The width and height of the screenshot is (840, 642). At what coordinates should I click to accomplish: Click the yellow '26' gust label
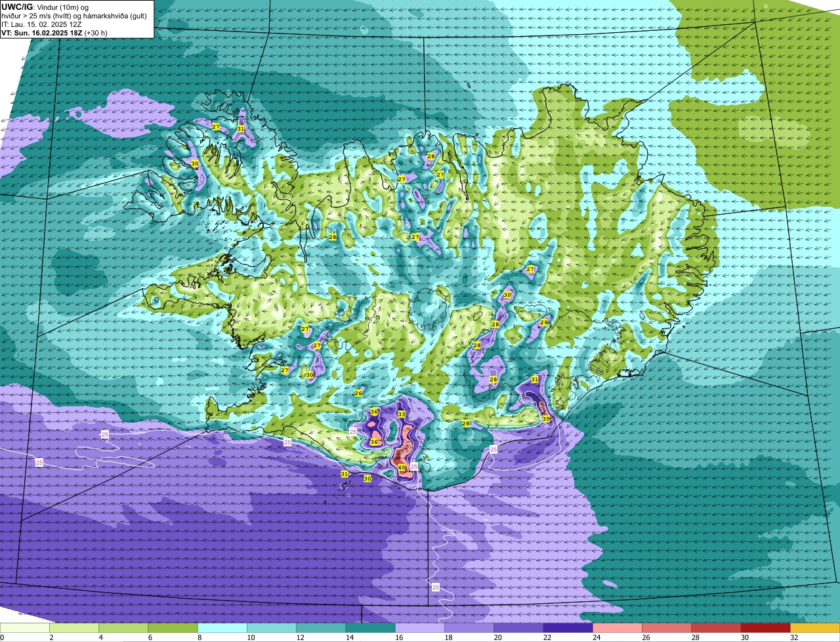point(358,393)
